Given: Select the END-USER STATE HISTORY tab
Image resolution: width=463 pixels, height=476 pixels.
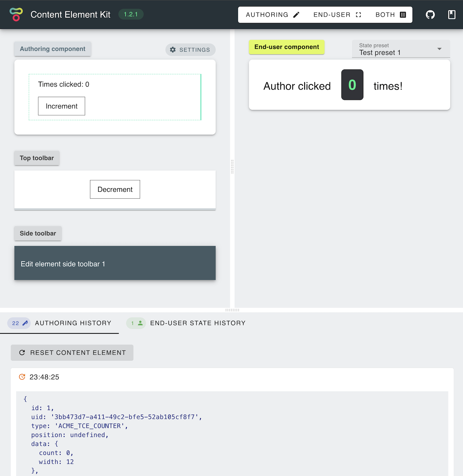Looking at the screenshot, I should click(x=186, y=323).
